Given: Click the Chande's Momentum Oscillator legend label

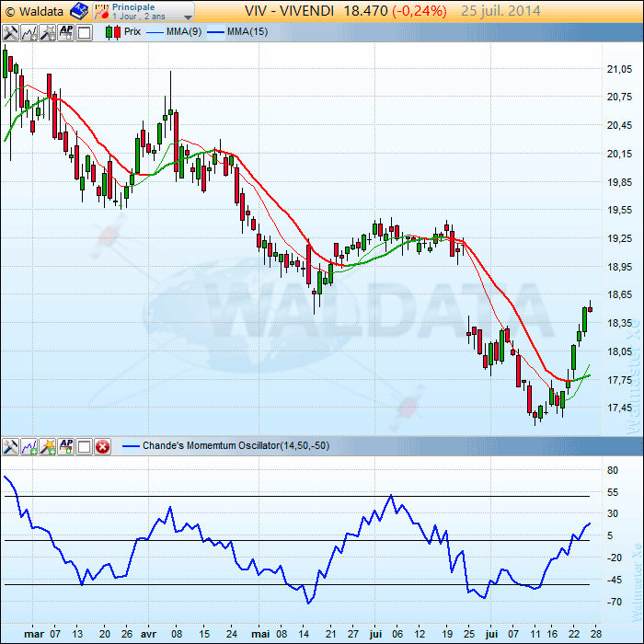Looking at the screenshot, I should click(236, 445).
